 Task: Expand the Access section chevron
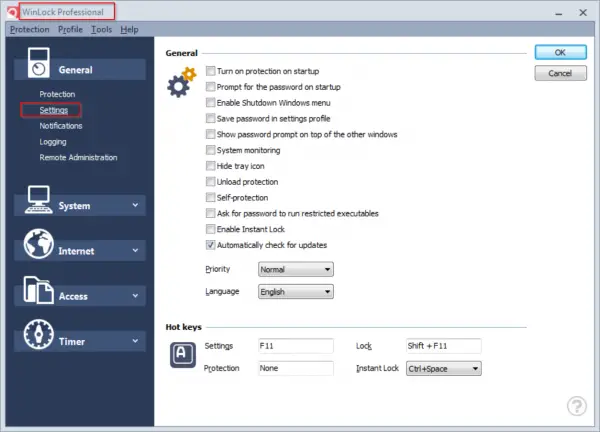click(x=135, y=296)
